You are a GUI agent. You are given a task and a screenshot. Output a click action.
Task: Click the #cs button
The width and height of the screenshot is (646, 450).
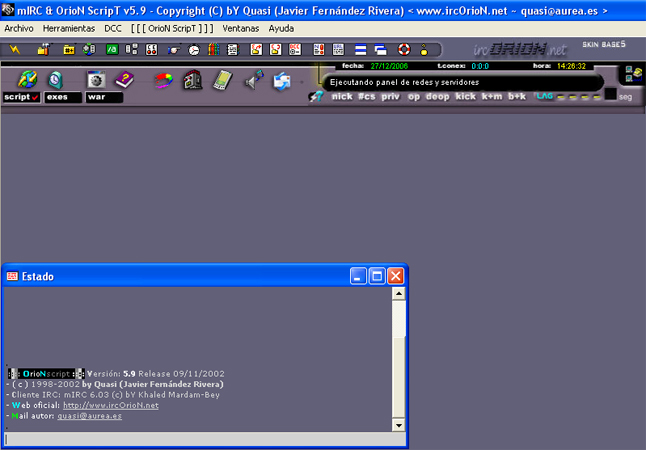pos(367,96)
